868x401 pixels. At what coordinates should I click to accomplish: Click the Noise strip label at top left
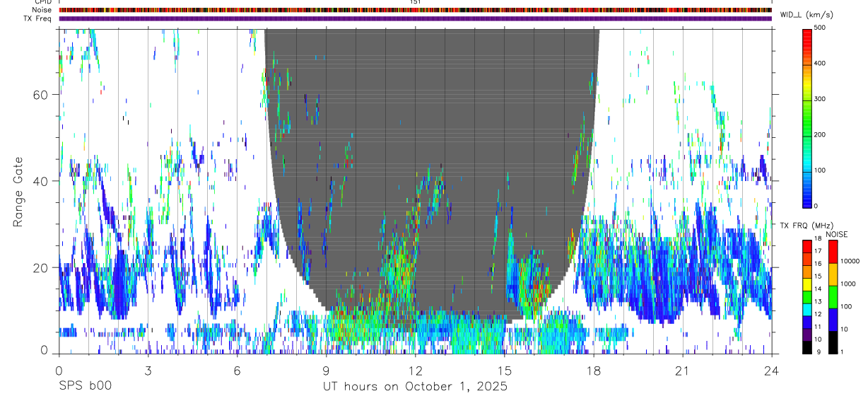pos(42,10)
